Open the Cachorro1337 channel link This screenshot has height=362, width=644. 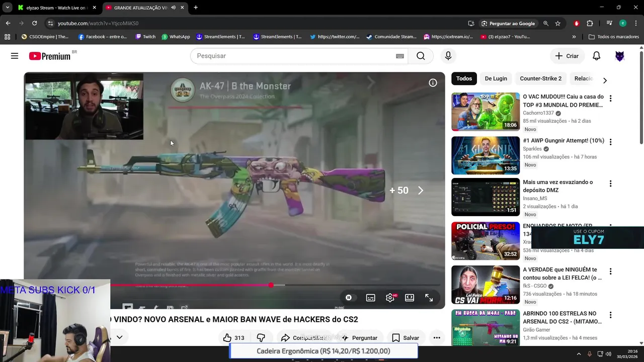click(x=538, y=113)
